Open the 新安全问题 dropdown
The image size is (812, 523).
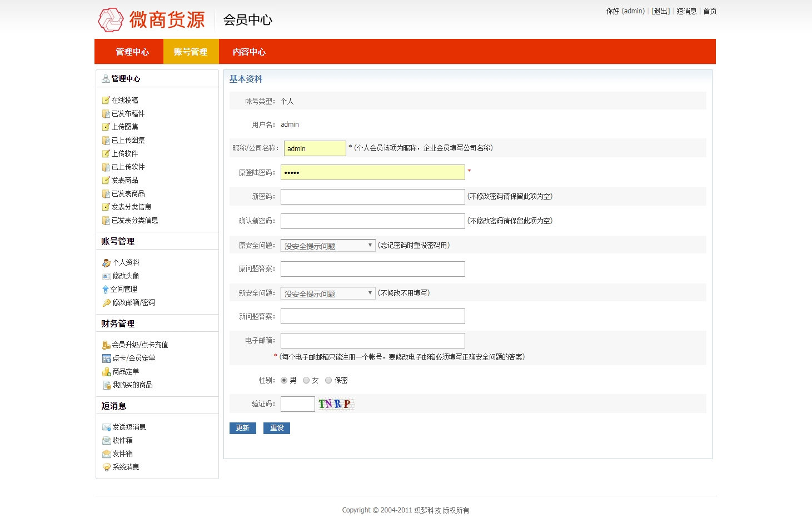pyautogui.click(x=328, y=293)
